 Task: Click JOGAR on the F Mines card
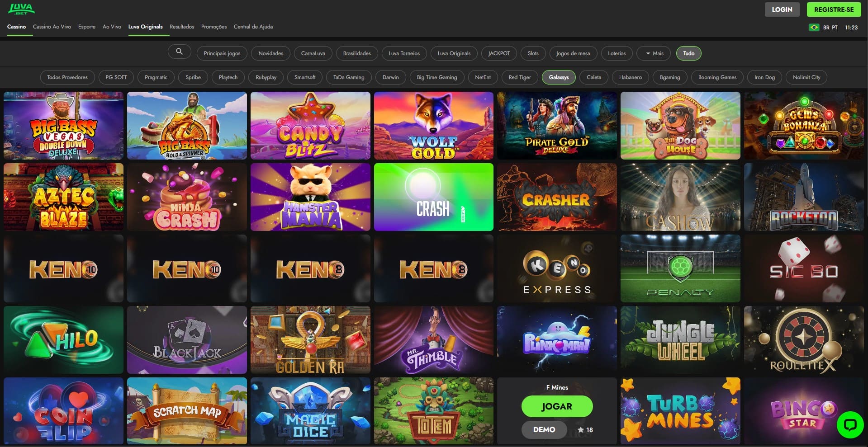pyautogui.click(x=557, y=406)
